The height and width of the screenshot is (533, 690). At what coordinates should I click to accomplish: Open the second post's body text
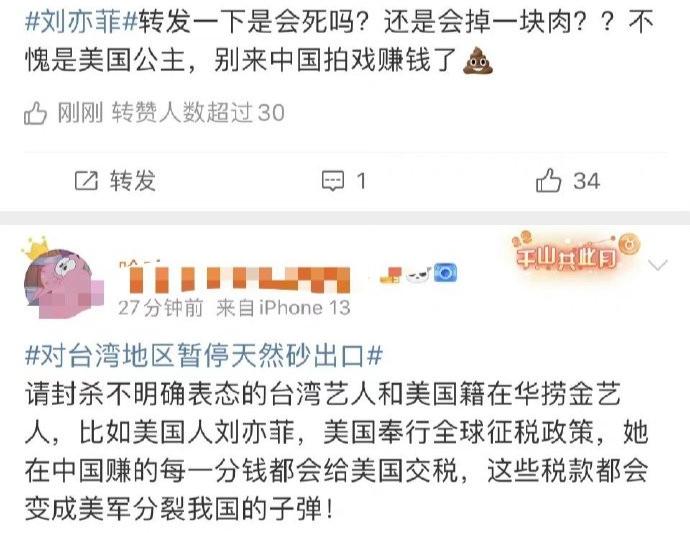pyautogui.click(x=337, y=452)
